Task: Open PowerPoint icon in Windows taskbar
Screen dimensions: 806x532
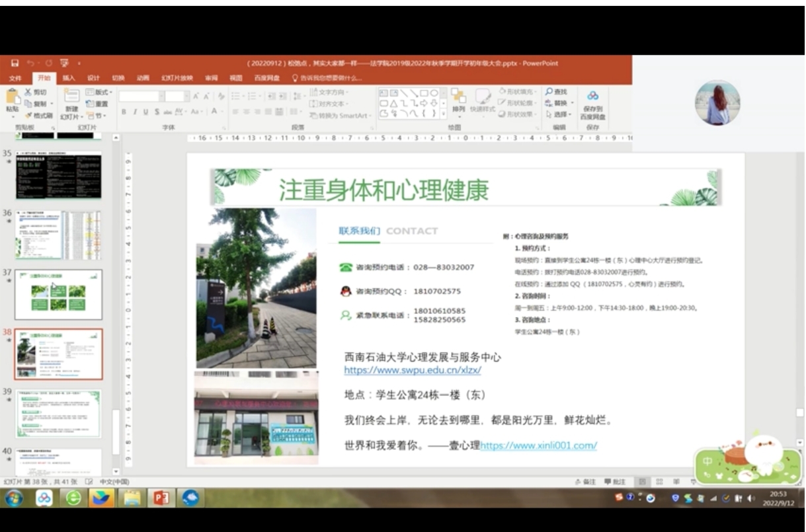Action: (161, 498)
